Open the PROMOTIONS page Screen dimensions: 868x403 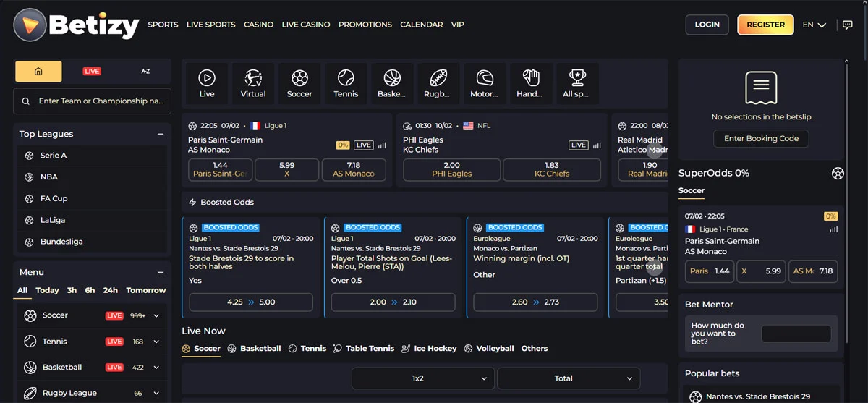(x=365, y=25)
